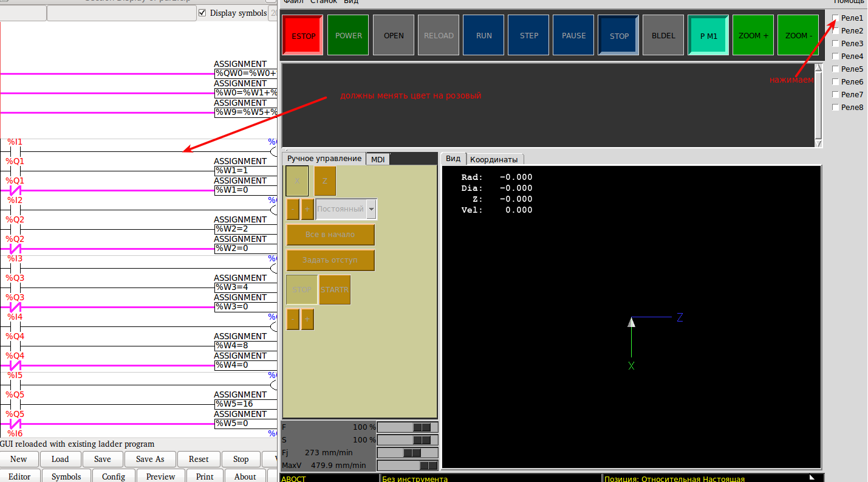Screen dimensions: 868x482
Task: Toggle the Display symbols checkbox
Action: point(203,13)
